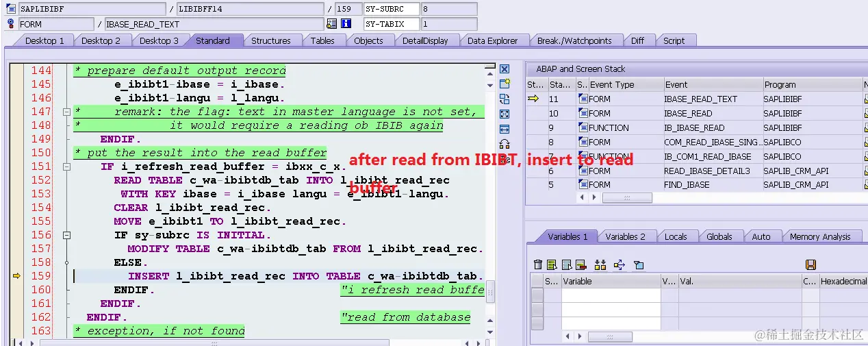Image resolution: width=868 pixels, height=346 pixels.
Task: Click the SY-TABIX variable field
Action: tap(391, 24)
